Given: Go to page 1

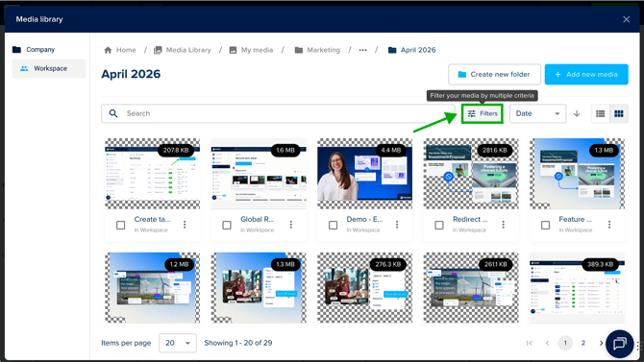Looking at the screenshot, I should [565, 343].
